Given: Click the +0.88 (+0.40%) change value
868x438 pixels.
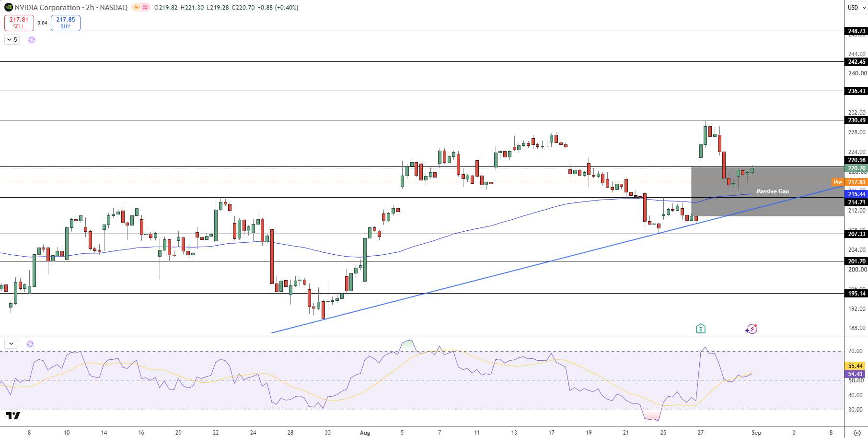Looking at the screenshot, I should tap(278, 8).
